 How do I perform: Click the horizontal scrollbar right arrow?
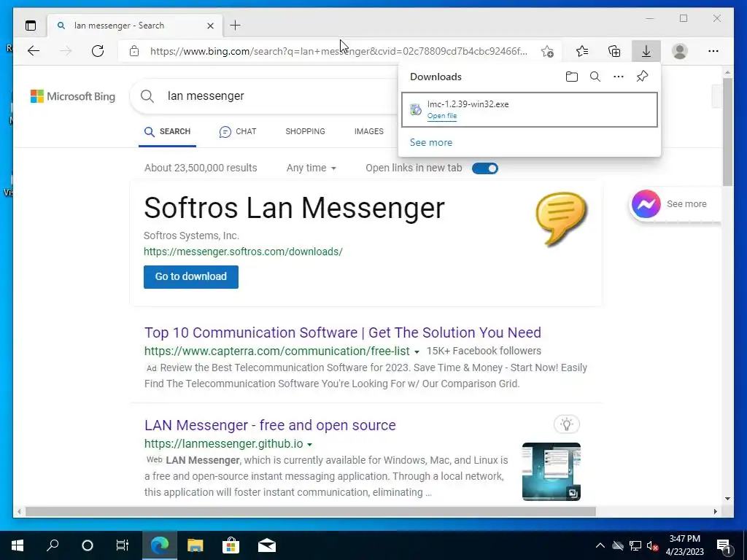715,512
